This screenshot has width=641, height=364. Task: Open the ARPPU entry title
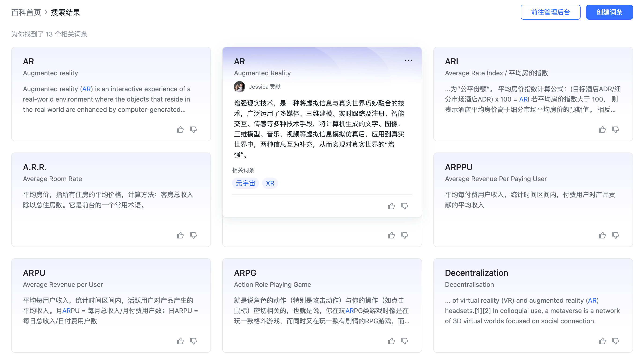(x=459, y=167)
